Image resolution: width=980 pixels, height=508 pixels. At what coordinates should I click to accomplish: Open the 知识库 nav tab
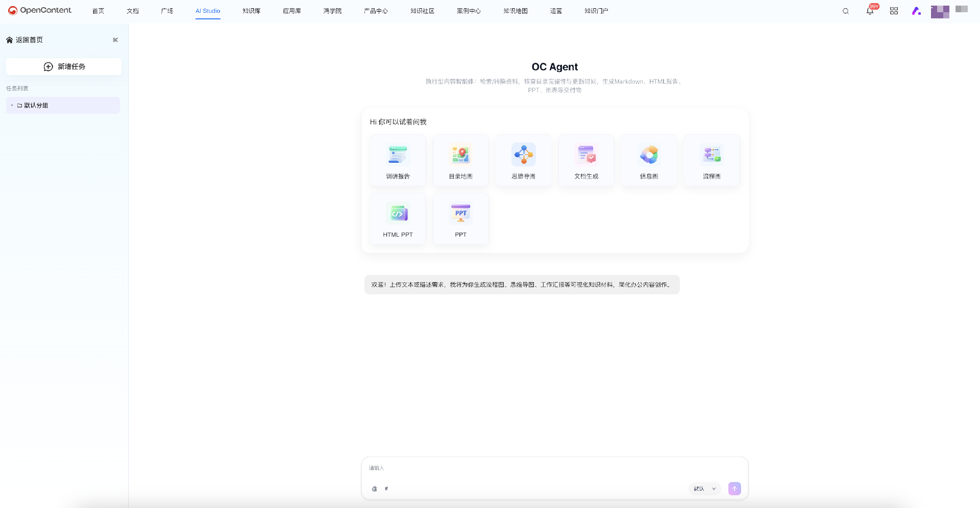point(252,11)
